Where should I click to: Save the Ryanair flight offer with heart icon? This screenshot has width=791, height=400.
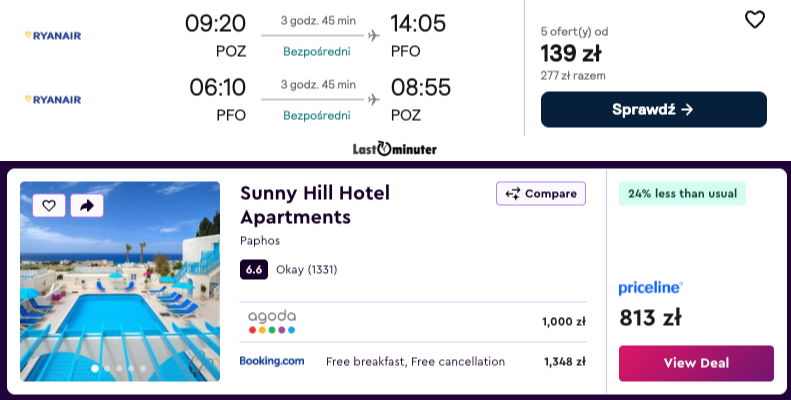click(755, 20)
